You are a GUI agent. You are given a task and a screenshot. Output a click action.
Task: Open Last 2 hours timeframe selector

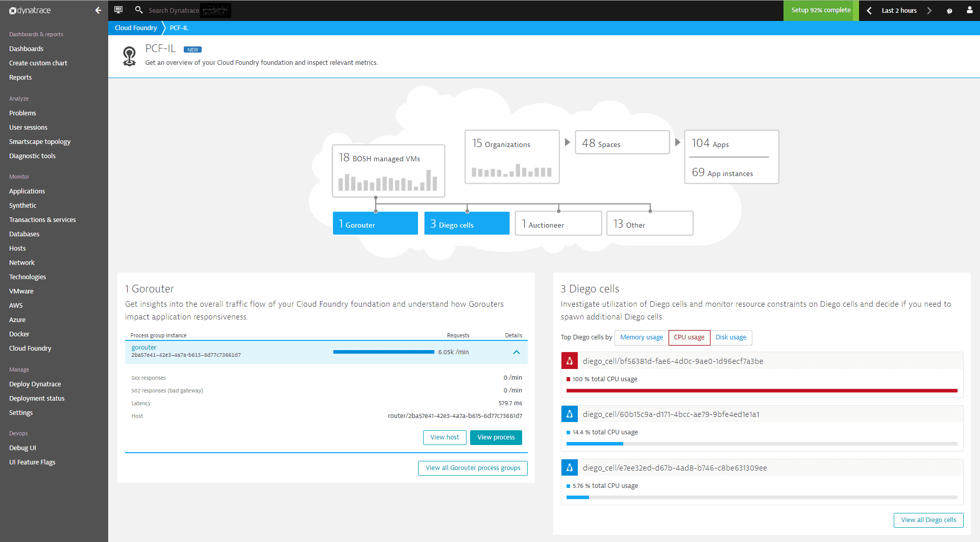point(899,10)
